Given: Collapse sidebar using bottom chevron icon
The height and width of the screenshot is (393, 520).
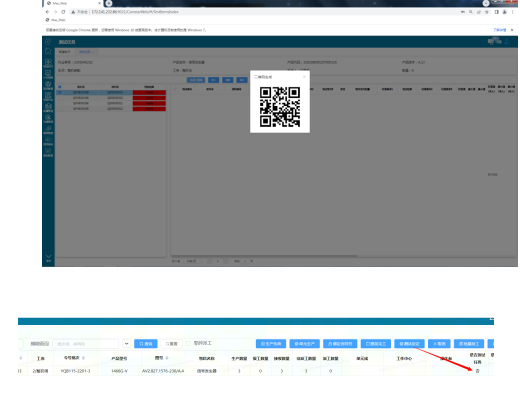Looking at the screenshot, I should coord(48,257).
